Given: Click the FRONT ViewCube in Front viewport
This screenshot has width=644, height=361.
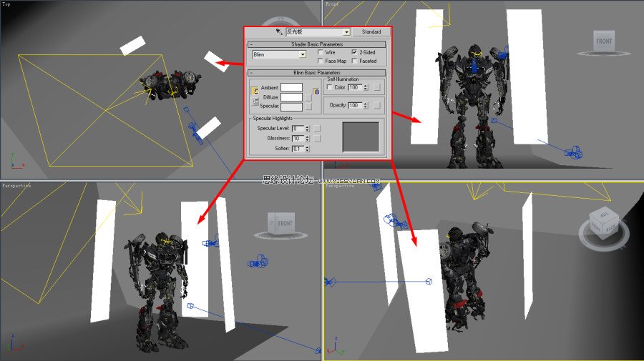Looking at the screenshot, I should click(x=604, y=41).
